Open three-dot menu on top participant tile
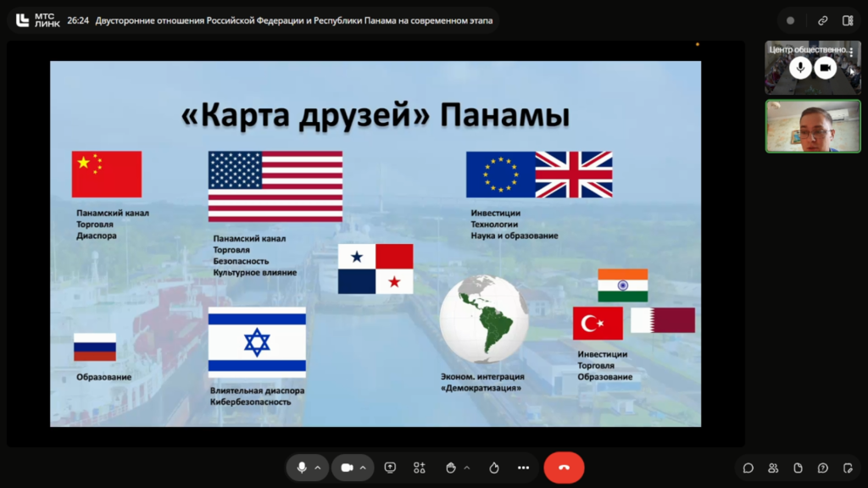 (851, 51)
